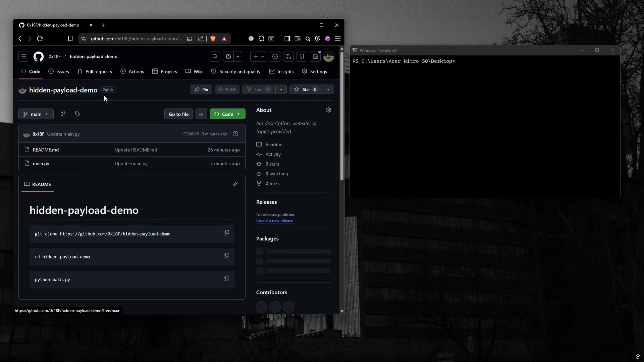Screen dimensions: 644x362
Task: Copy the cd hidden-payload-demo command
Action: 226,256
